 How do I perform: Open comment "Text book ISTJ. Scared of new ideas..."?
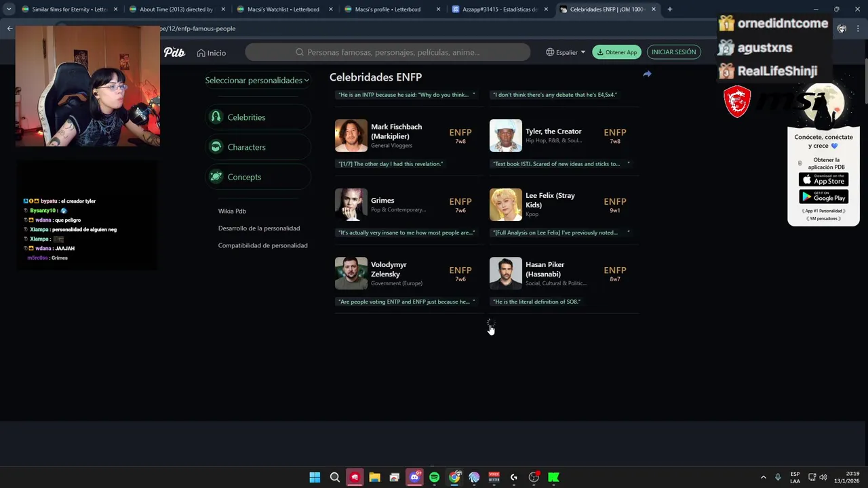coord(560,164)
